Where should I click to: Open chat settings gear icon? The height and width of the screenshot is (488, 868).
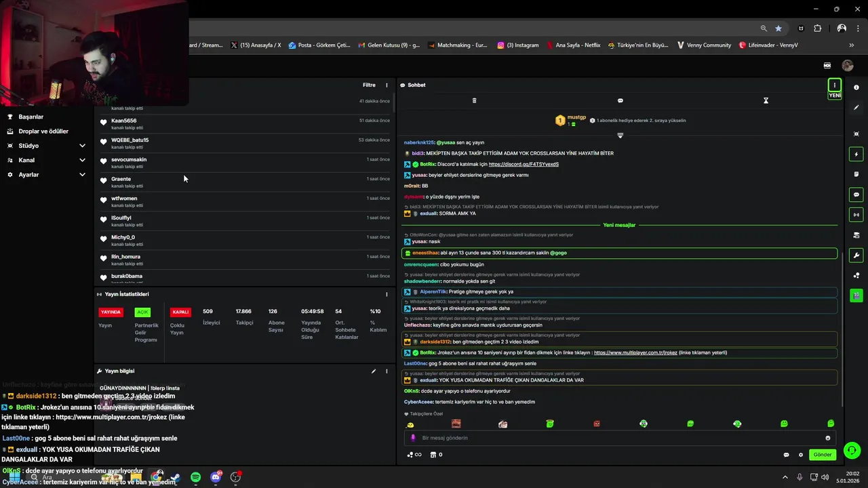(x=800, y=455)
